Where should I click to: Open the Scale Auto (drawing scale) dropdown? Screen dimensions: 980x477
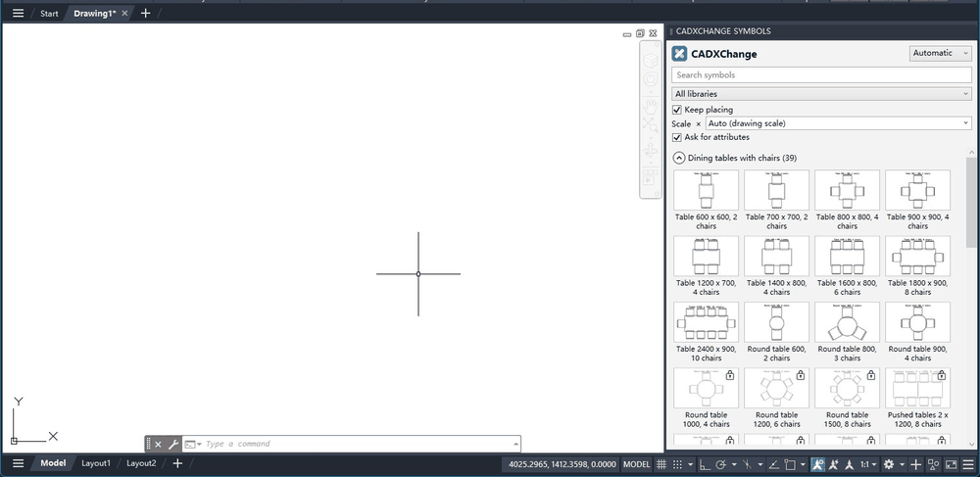(838, 123)
